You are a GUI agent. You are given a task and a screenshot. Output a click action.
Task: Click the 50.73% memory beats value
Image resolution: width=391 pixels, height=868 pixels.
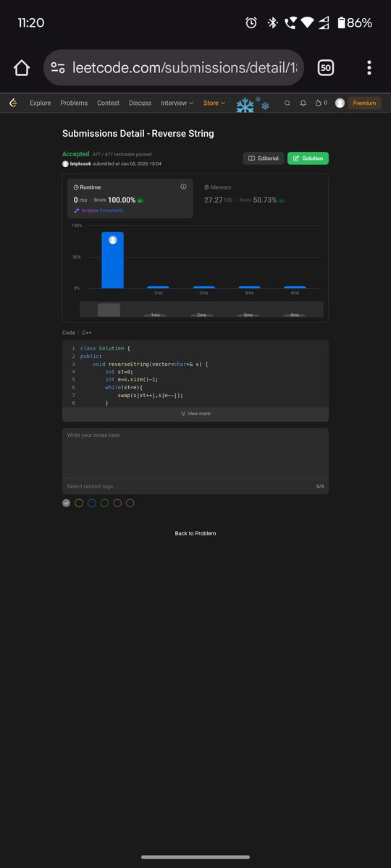pos(265,200)
